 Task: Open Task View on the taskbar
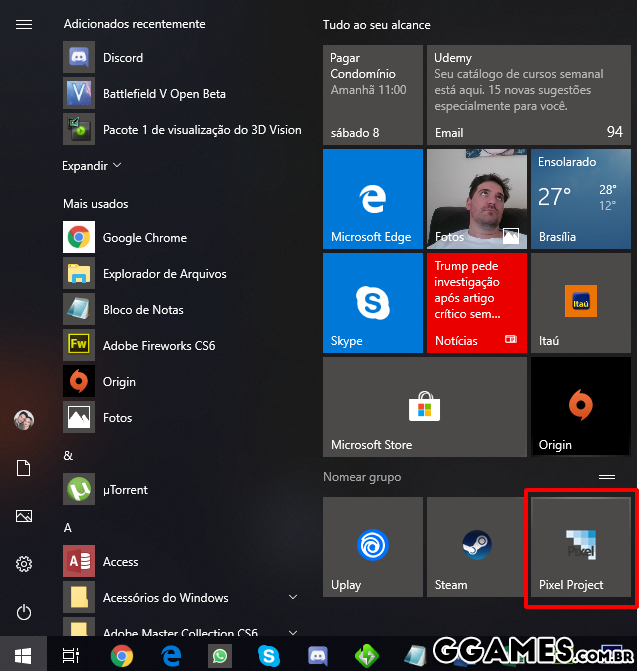pos(71,655)
